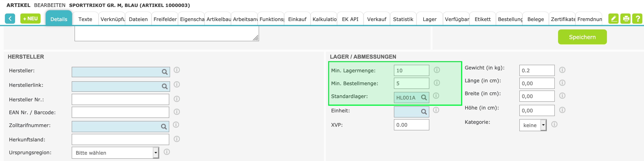Click the Hersteller search magnifier icon

click(165, 72)
